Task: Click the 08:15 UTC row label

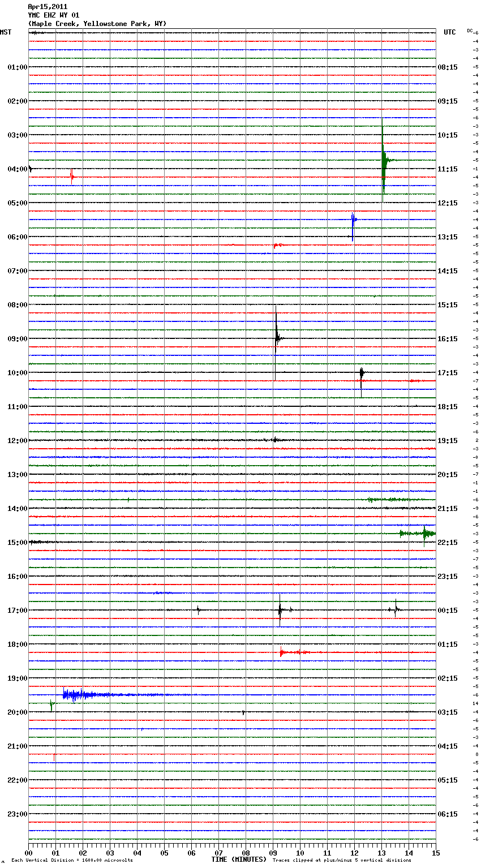Action: (448, 67)
